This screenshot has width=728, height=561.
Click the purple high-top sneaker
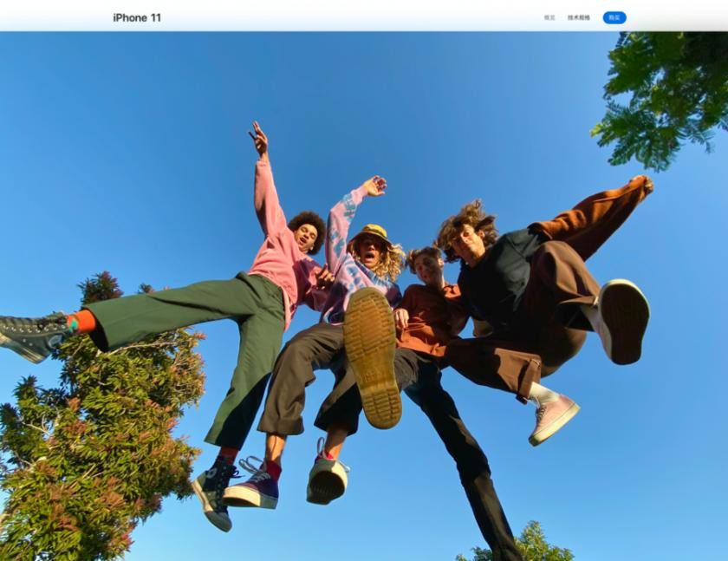pos(254,485)
